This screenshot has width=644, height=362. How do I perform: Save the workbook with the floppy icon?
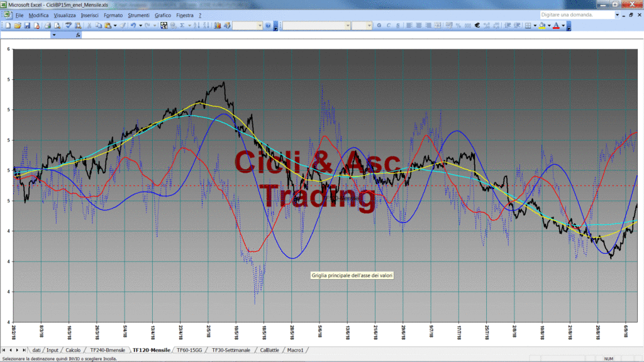(x=27, y=25)
